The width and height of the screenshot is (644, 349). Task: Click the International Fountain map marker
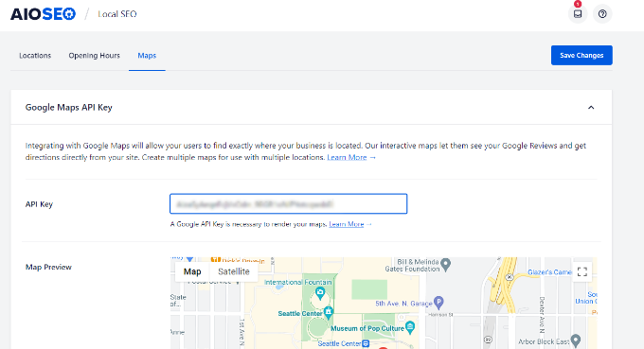320,293
